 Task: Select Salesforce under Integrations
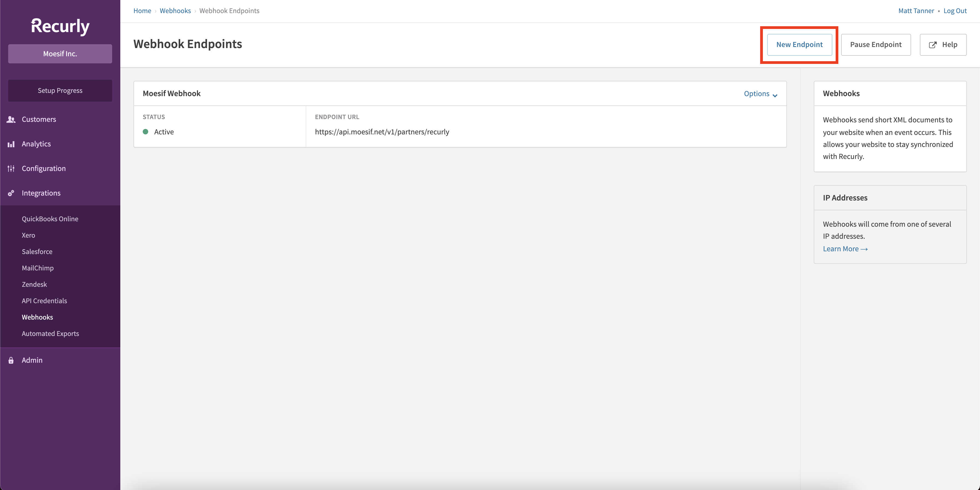click(x=37, y=251)
